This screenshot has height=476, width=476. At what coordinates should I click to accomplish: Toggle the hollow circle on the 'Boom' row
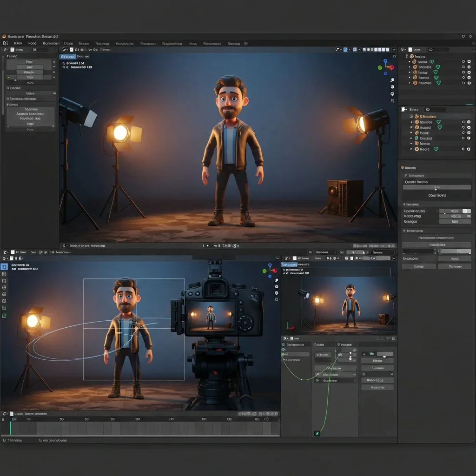[x=463, y=62]
